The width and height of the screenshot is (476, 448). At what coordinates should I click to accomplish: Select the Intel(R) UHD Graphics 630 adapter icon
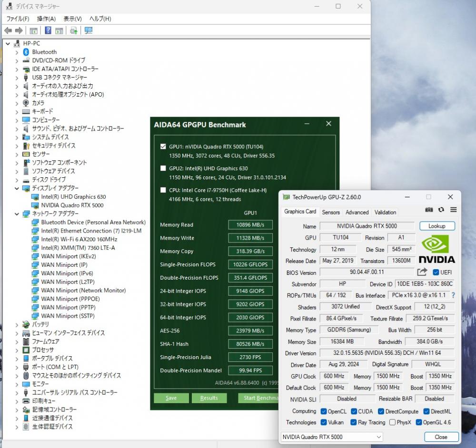[x=35, y=197]
